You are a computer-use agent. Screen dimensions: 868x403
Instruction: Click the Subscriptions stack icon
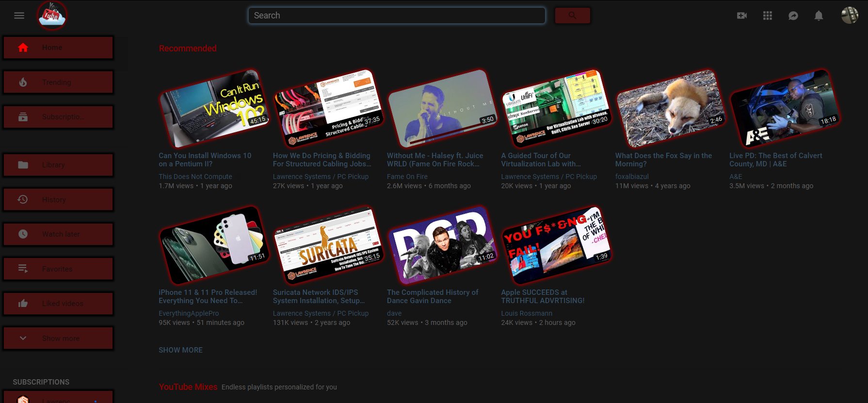pyautogui.click(x=23, y=117)
